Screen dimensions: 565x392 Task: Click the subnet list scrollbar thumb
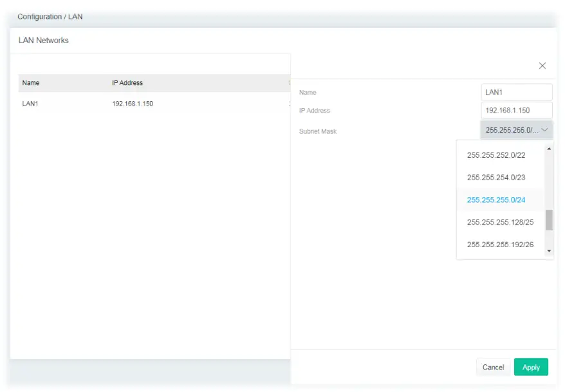(549, 219)
